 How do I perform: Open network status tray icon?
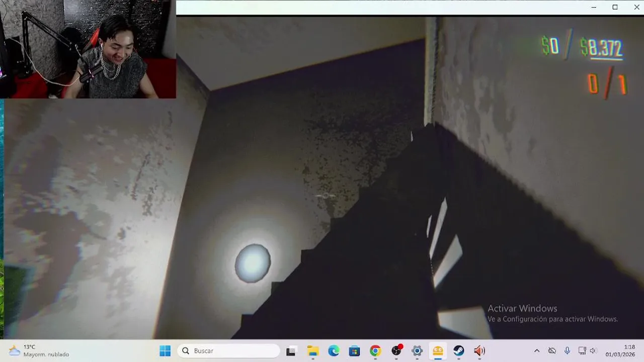tap(582, 351)
